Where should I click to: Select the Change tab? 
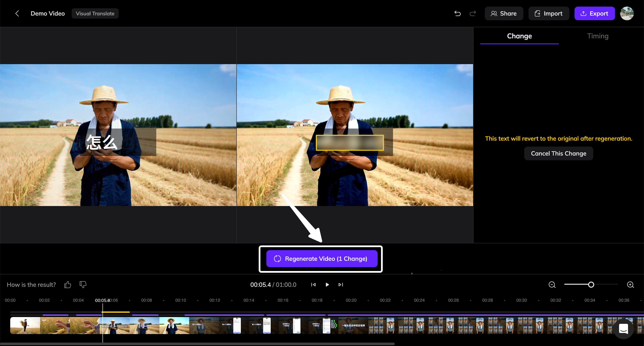pos(519,36)
